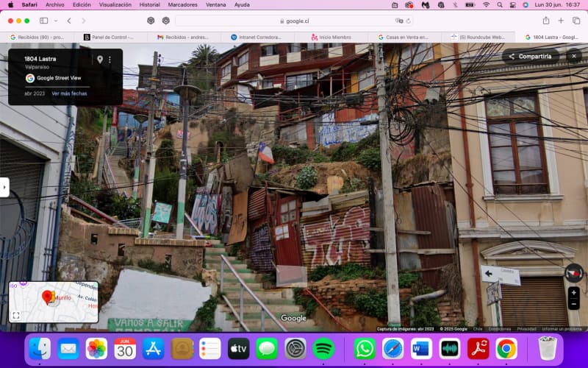Open the Trash in the Dock
The width and height of the screenshot is (588, 368).
548,349
